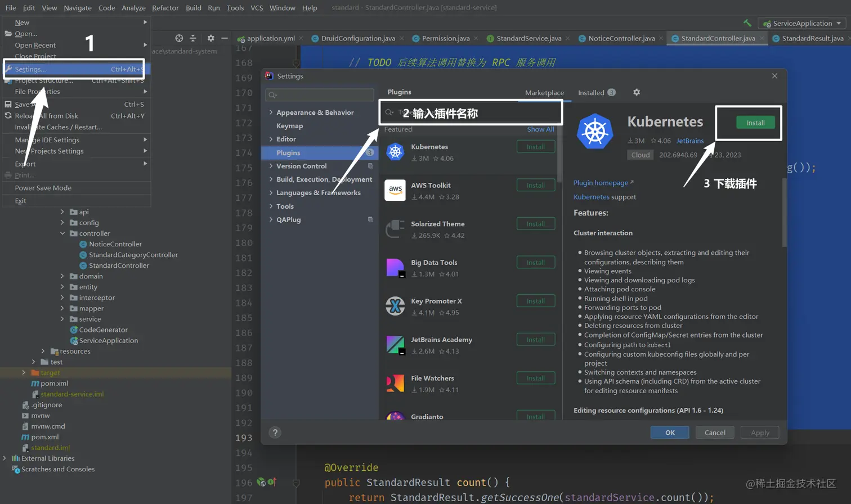Click the pom.xml Maven icon under target

point(35,384)
